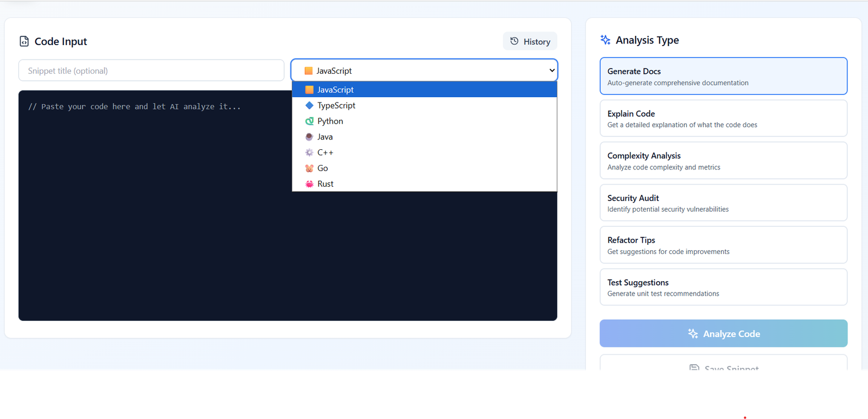Viewport: 868px width, 419px height.
Task: Select the Security Audit analysis option
Action: [x=723, y=203]
